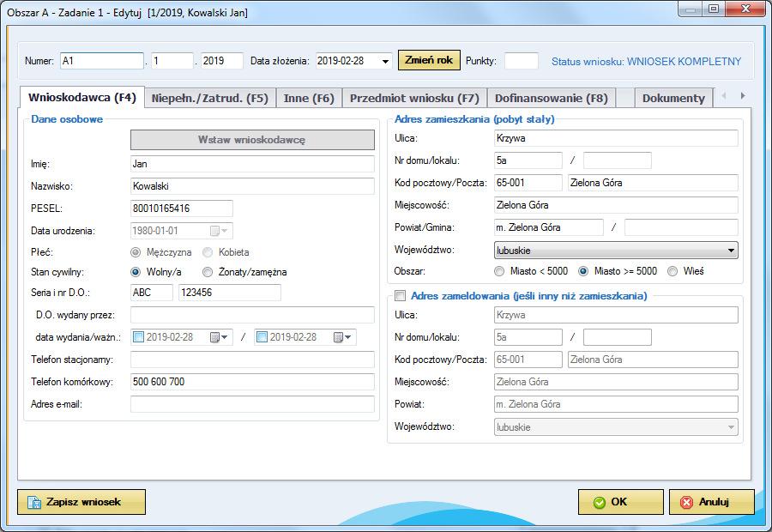Tick the data ważności date checkbox

[x=262, y=337]
